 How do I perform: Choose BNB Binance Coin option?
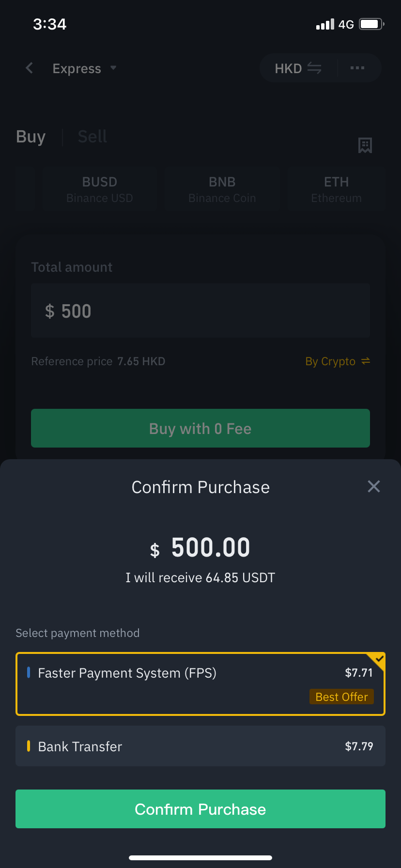pos(222,189)
